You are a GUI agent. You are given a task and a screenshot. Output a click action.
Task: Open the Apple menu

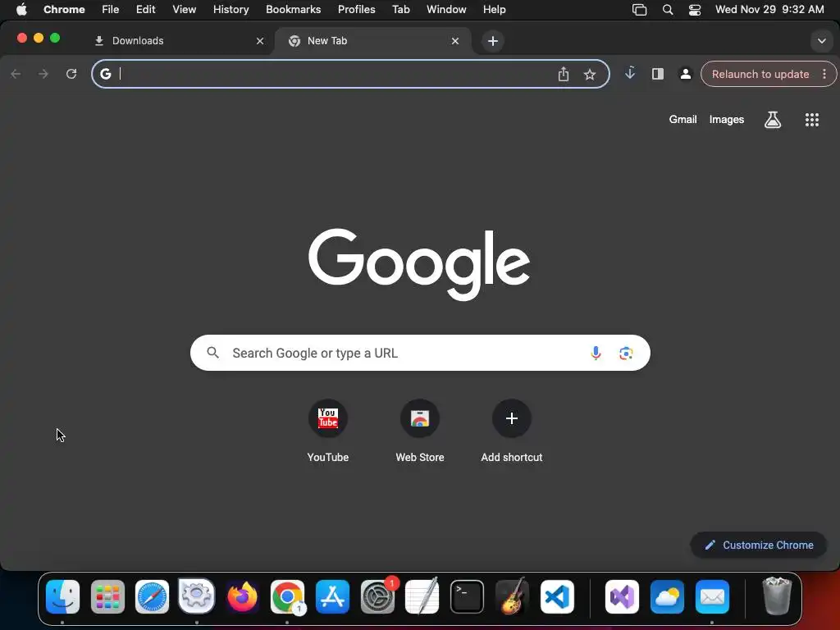21,9
